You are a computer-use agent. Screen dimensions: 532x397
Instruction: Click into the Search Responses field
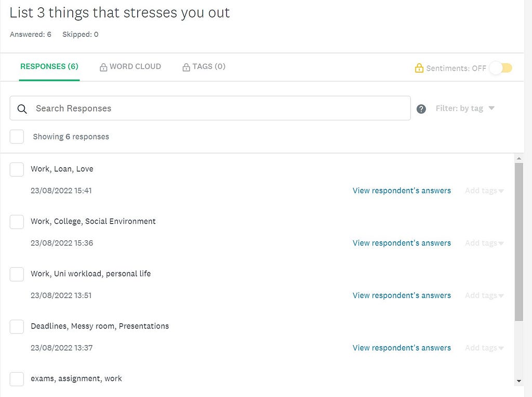coord(210,108)
